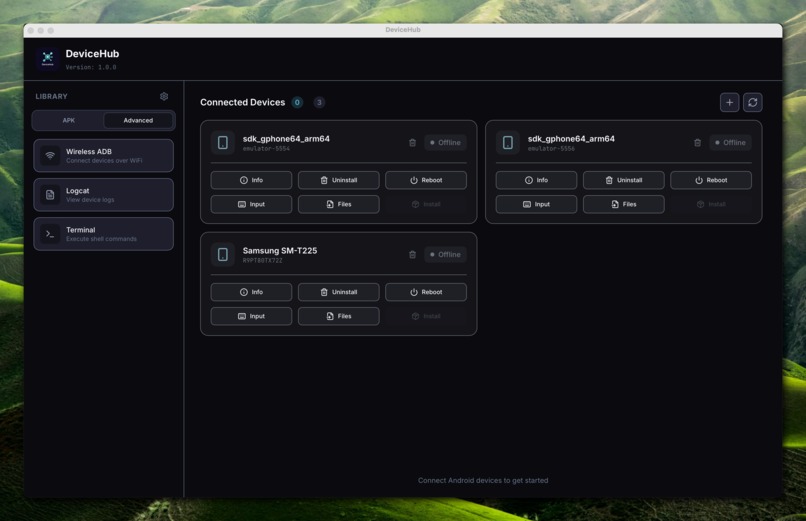806x521 pixels.
Task: Delete Samsung SM-T225 via trash icon
Action: click(x=412, y=255)
